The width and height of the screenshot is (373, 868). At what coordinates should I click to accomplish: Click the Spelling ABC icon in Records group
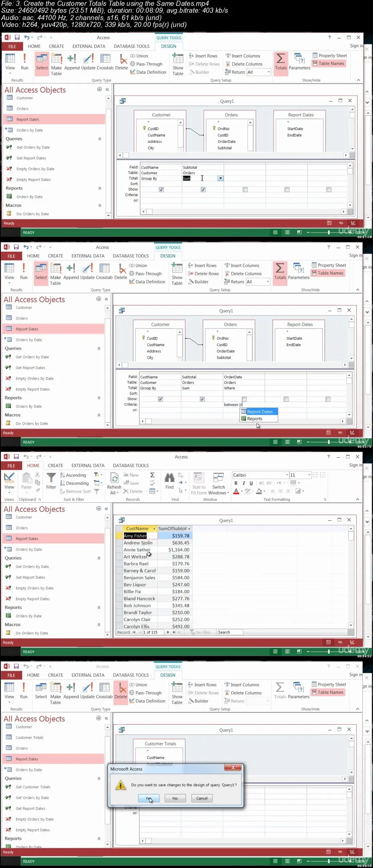(152, 483)
